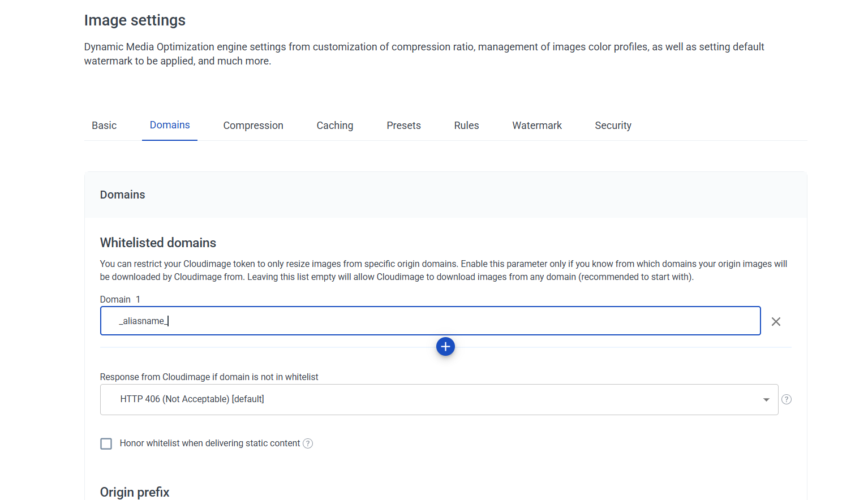Select the Domains tab

point(170,125)
